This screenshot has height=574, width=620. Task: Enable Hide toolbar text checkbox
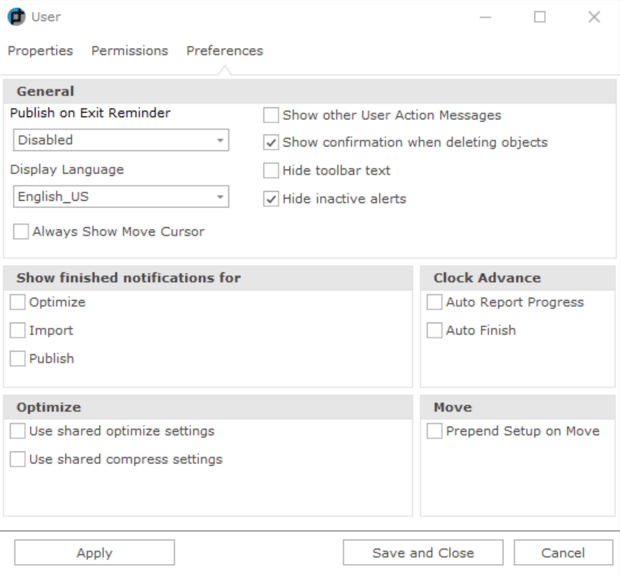[x=271, y=170]
